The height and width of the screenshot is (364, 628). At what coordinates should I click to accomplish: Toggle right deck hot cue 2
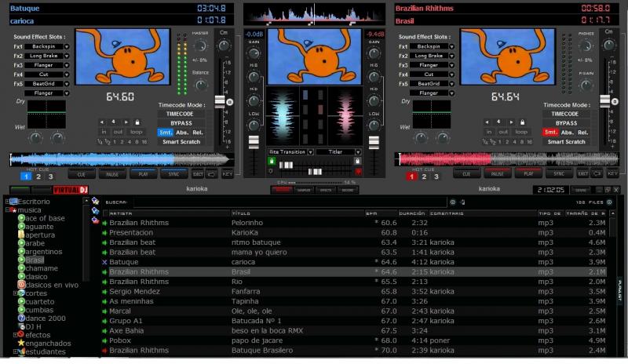coord(424,177)
